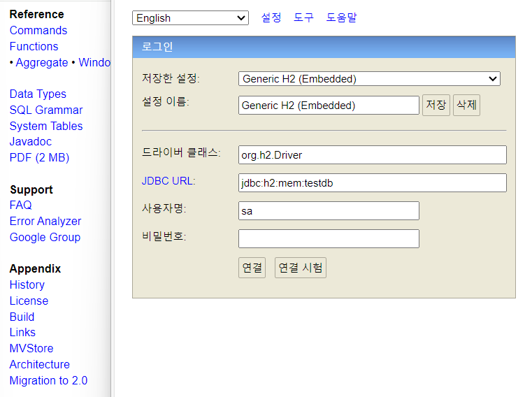Click the Reference section heading

(x=36, y=14)
